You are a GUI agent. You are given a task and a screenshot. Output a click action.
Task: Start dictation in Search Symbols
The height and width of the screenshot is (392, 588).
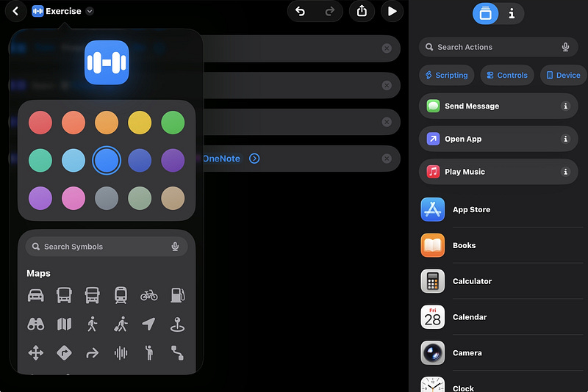tap(175, 247)
